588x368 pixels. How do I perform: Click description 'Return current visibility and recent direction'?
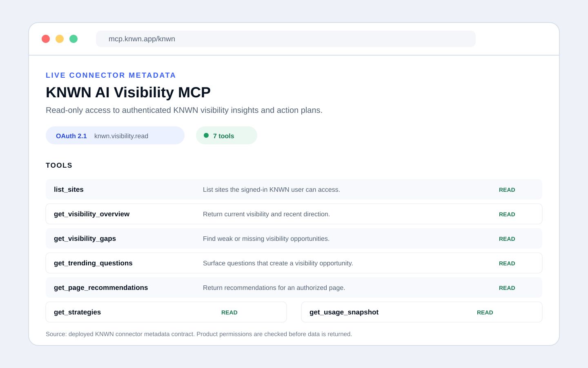coord(266,214)
